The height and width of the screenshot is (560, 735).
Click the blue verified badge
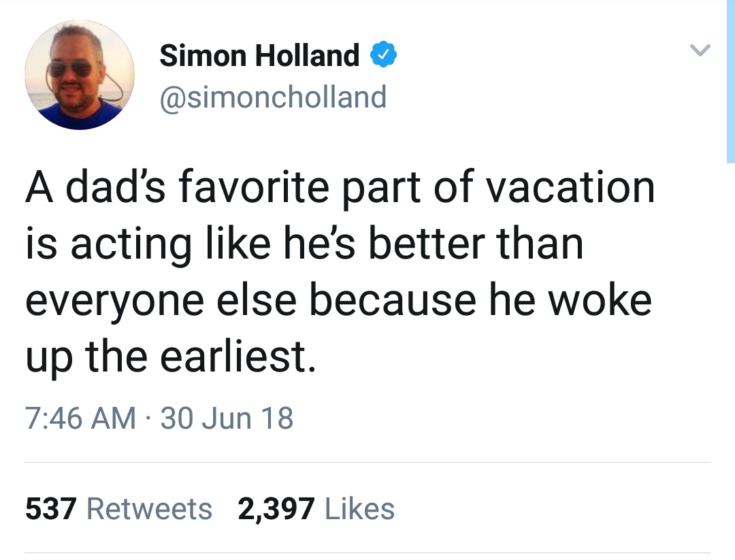tap(384, 56)
